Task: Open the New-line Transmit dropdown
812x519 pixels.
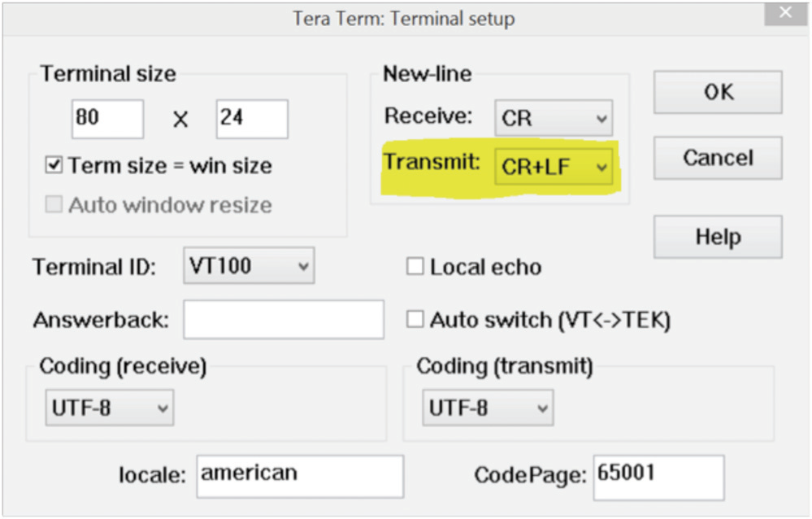Action: point(554,167)
